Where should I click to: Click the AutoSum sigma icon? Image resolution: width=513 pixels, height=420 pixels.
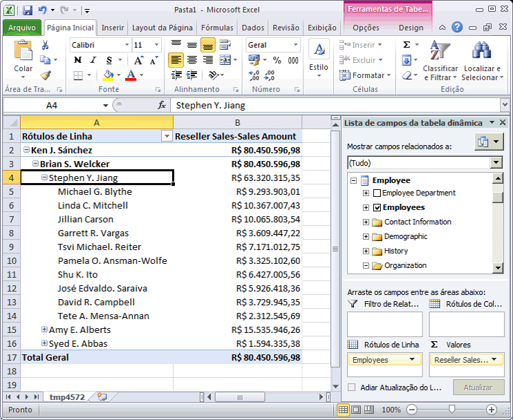coord(407,45)
